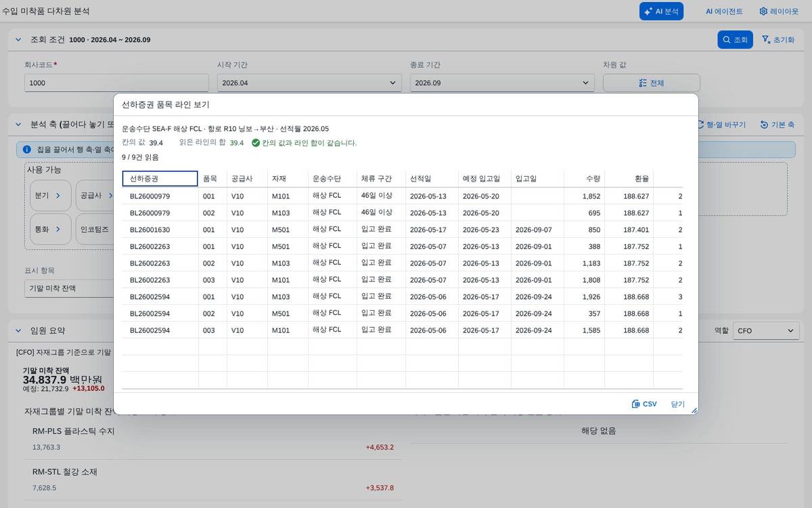
Task: Click the 환율 column header
Action: 629,179
